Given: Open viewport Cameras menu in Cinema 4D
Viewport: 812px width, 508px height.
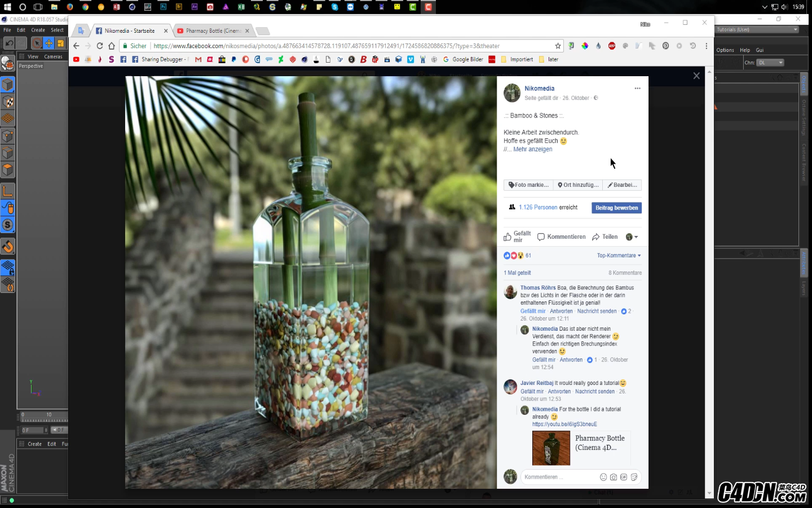Looking at the screenshot, I should tap(53, 56).
